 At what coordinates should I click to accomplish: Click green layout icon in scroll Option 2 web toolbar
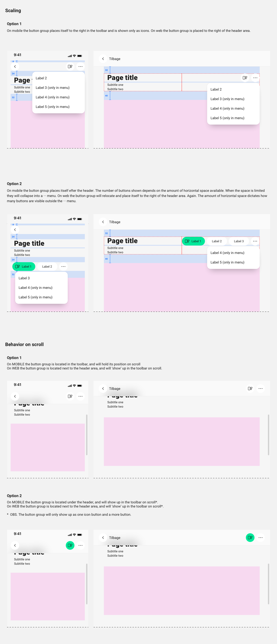[x=250, y=538]
